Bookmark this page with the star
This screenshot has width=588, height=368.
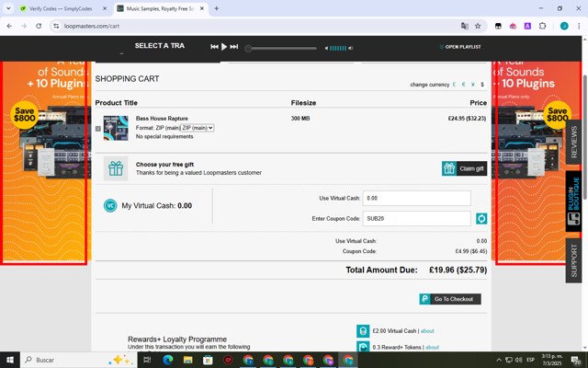coord(478,26)
